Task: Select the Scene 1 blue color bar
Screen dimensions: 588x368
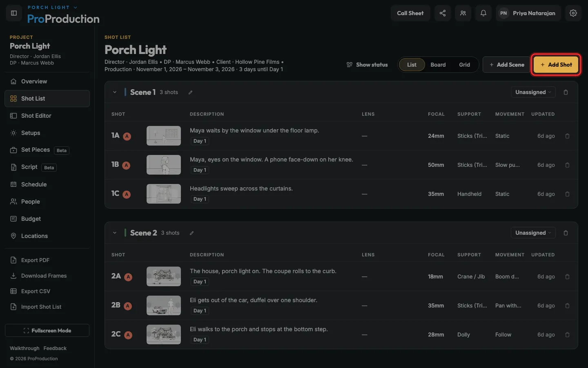Action: pyautogui.click(x=125, y=92)
